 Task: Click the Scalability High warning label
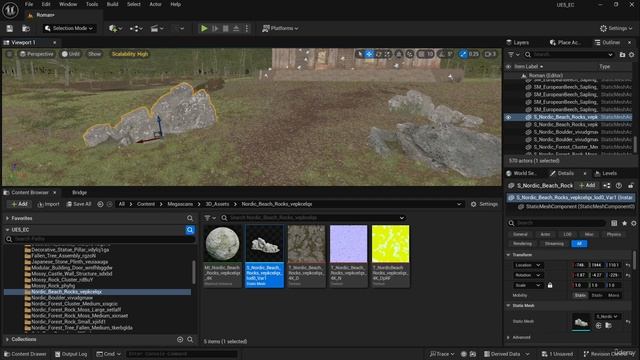(x=130, y=54)
